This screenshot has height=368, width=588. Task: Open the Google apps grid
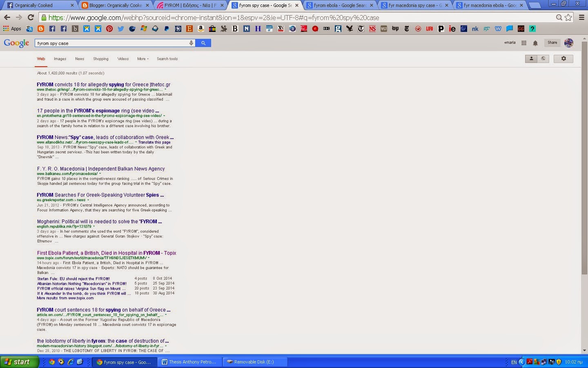click(524, 43)
